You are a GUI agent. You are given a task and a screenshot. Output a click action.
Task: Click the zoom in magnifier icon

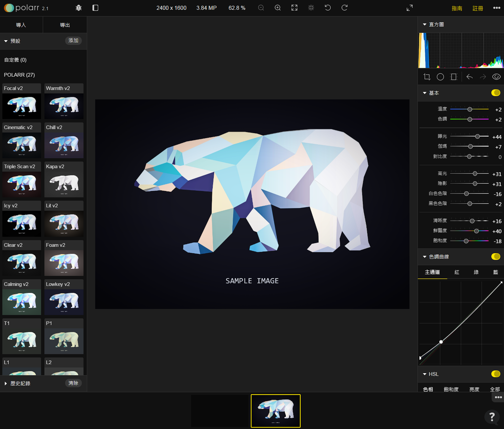(278, 8)
